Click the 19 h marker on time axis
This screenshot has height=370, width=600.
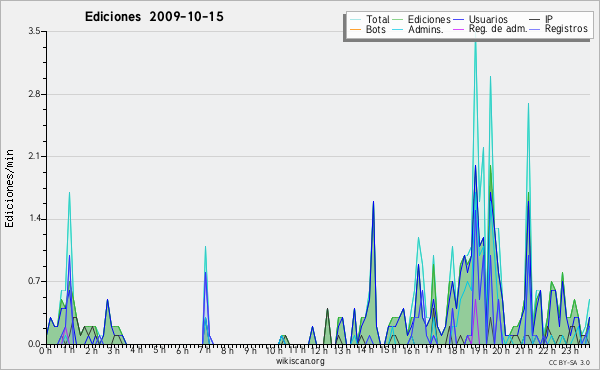tap(476, 351)
